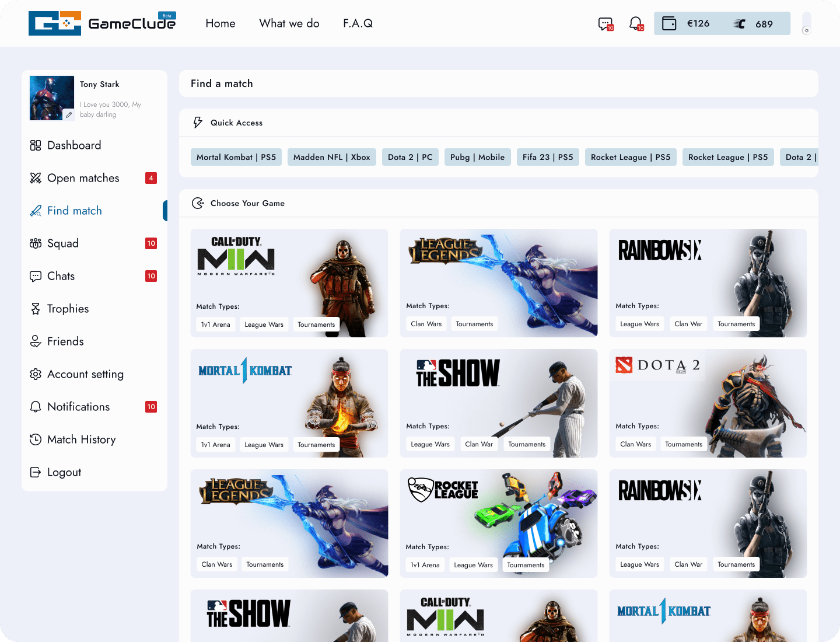This screenshot has width=840, height=642.
Task: Click the Match History clock icon
Action: [36, 439]
